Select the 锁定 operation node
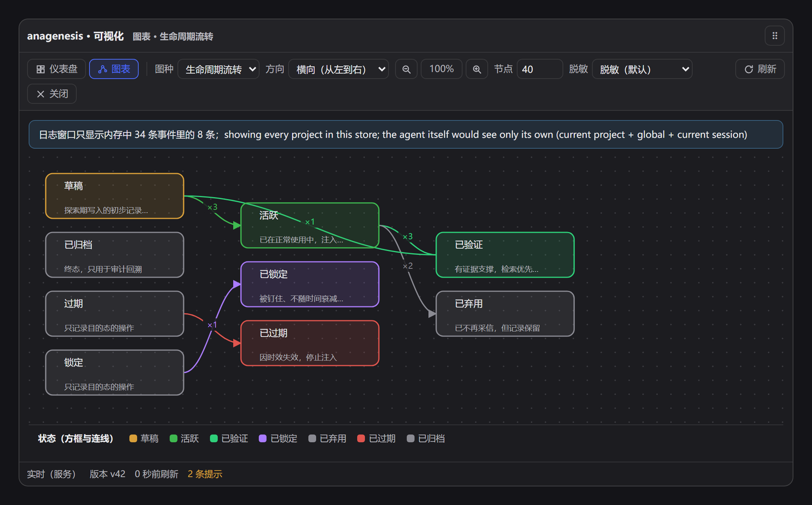812x505 pixels. pos(115,373)
